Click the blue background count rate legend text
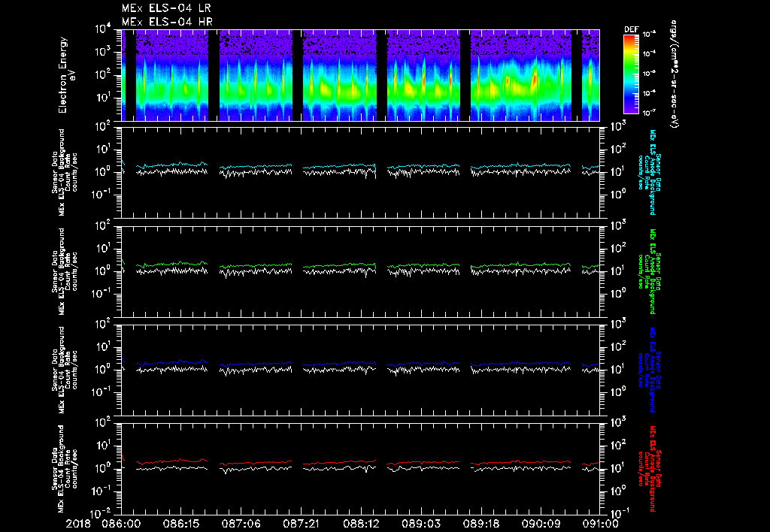 pos(652,370)
